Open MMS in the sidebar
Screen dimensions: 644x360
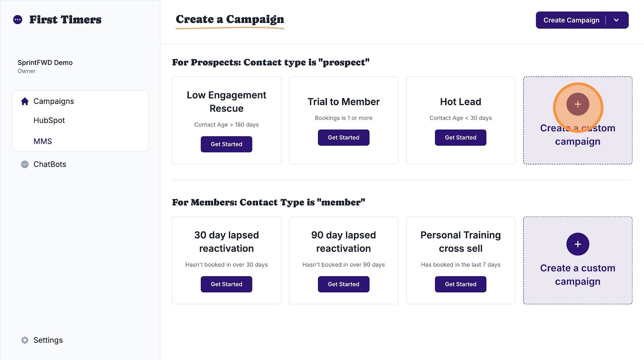pos(43,141)
